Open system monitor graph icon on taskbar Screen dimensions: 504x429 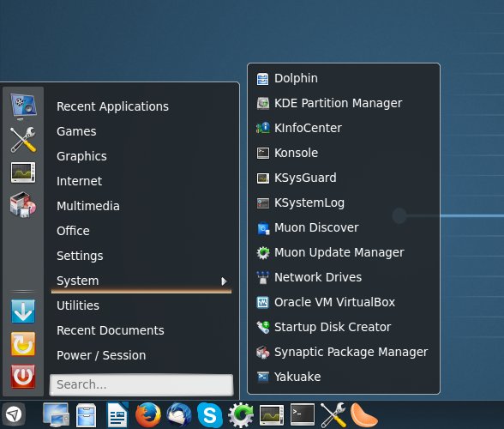click(272, 415)
